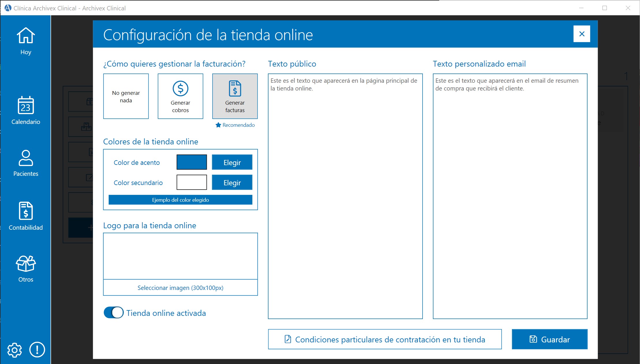Open Condiciones particulares de contratación
The width and height of the screenshot is (640, 364).
(385, 339)
